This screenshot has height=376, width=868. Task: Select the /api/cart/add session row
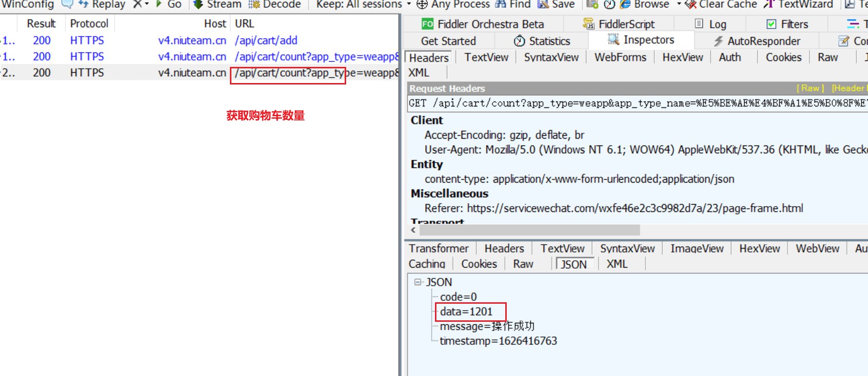[x=199, y=41]
